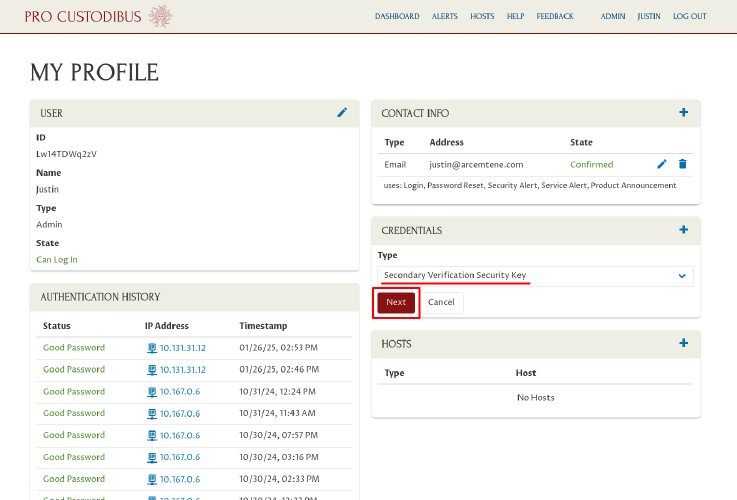This screenshot has width=737, height=500.
Task: Edit the justin@arcemtene.com email entry
Action: 662,164
